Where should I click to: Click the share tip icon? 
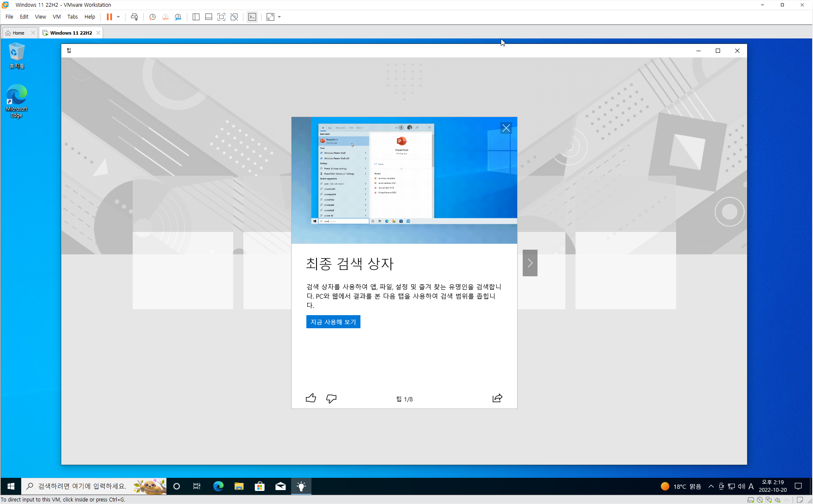tap(497, 398)
